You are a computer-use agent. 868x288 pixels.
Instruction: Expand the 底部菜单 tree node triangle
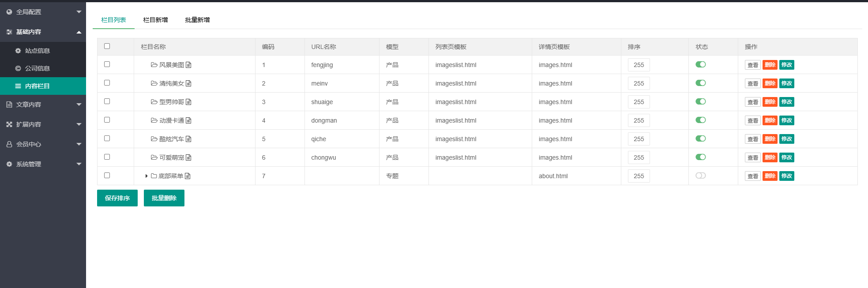pos(146,176)
